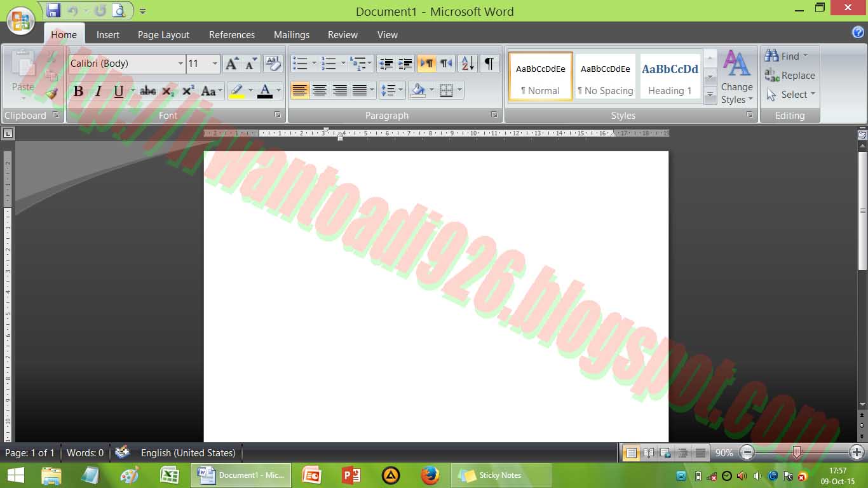Decrease paragraph indent
This screenshot has width=868, height=488.
[x=385, y=64]
